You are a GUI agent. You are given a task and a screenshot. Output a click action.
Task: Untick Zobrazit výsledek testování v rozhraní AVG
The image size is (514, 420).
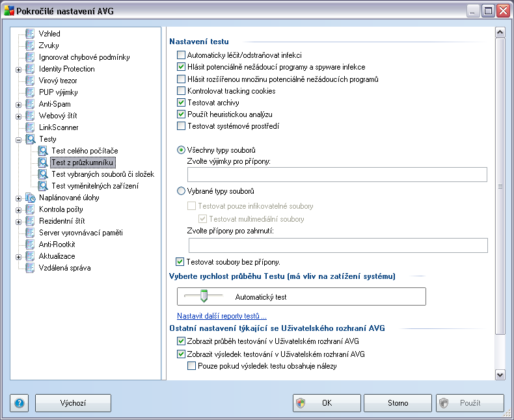click(181, 354)
